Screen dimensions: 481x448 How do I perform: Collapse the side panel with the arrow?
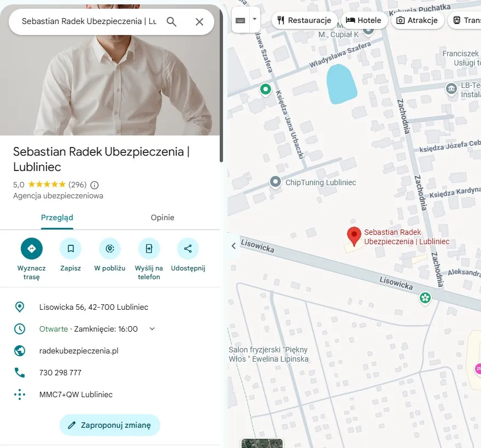233,246
